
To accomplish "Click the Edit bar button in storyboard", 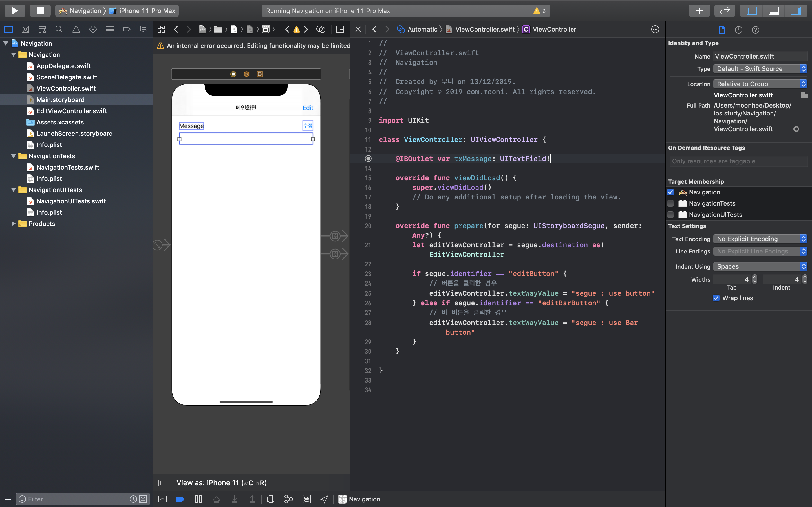I will pyautogui.click(x=307, y=108).
